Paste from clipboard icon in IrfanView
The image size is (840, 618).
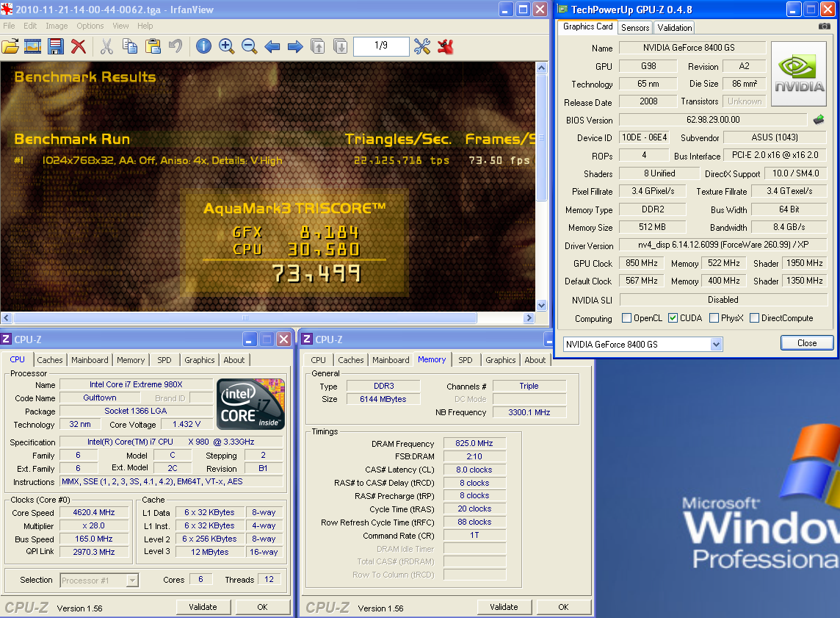(153, 46)
